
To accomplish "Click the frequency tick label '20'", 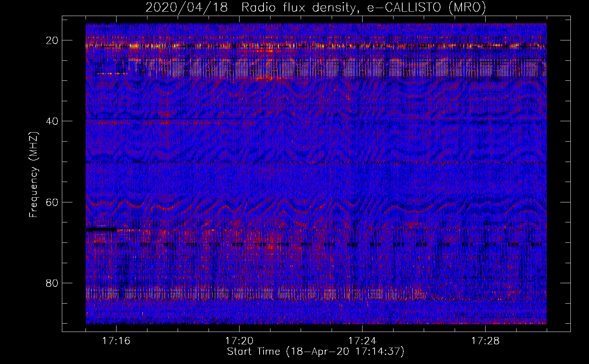I will coord(52,40).
